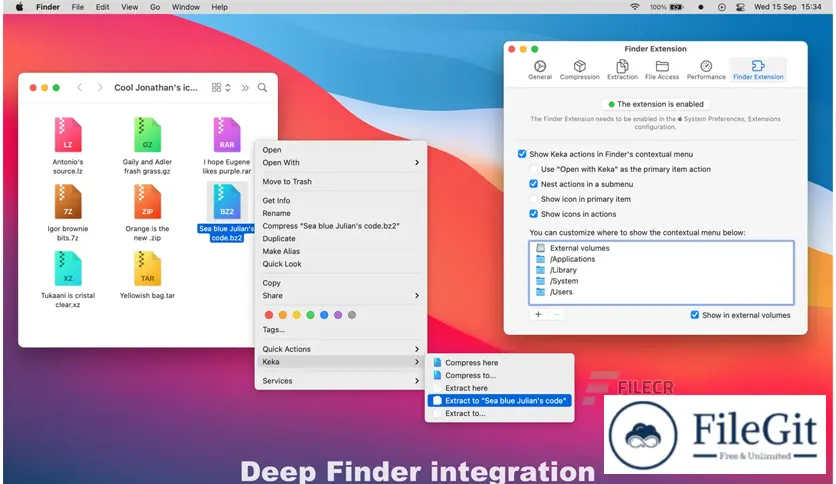The image size is (836, 484).
Task: Click the menu bar date and time
Action: point(787,7)
